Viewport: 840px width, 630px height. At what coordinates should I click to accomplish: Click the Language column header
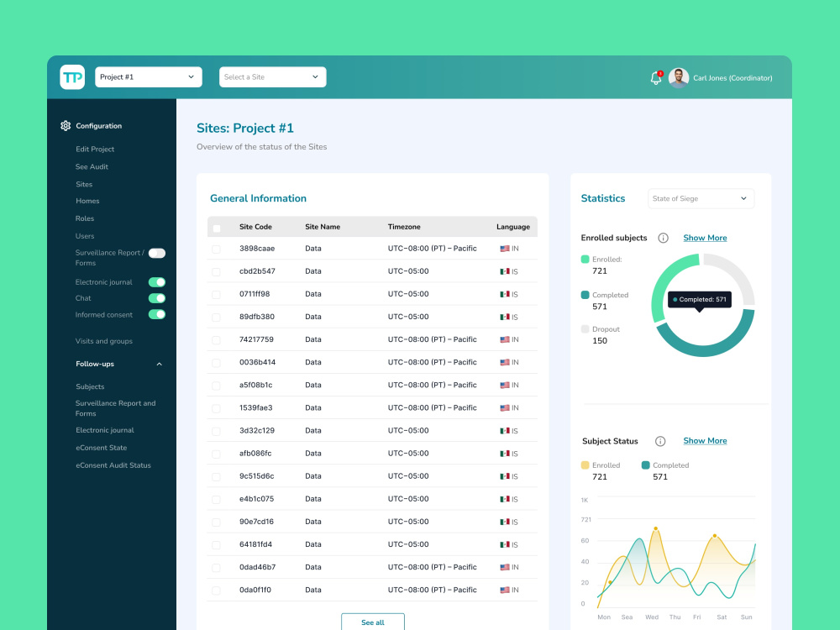pos(513,227)
